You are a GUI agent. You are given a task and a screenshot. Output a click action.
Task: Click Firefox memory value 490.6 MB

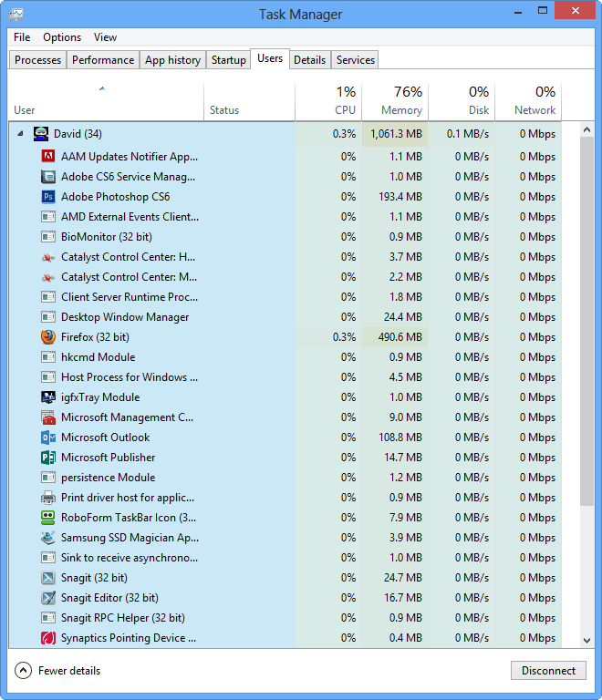[400, 337]
